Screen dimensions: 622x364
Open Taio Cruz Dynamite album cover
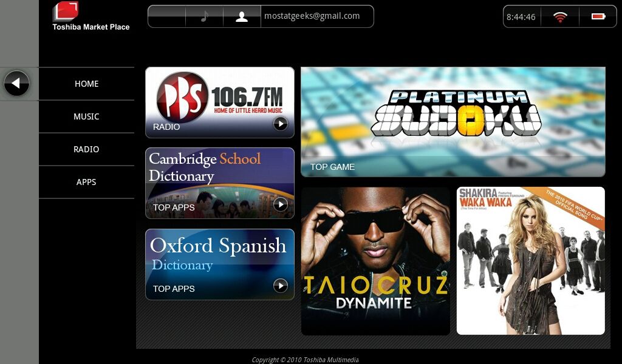point(375,261)
